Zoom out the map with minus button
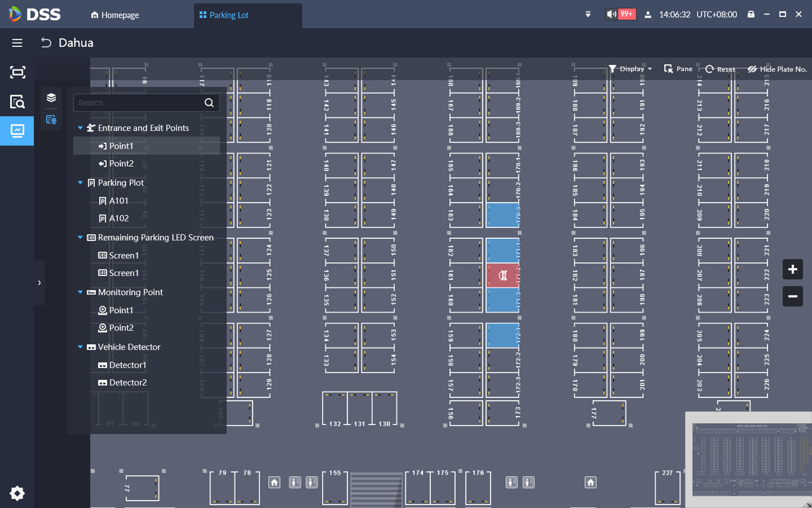This screenshot has height=508, width=812. click(x=793, y=296)
